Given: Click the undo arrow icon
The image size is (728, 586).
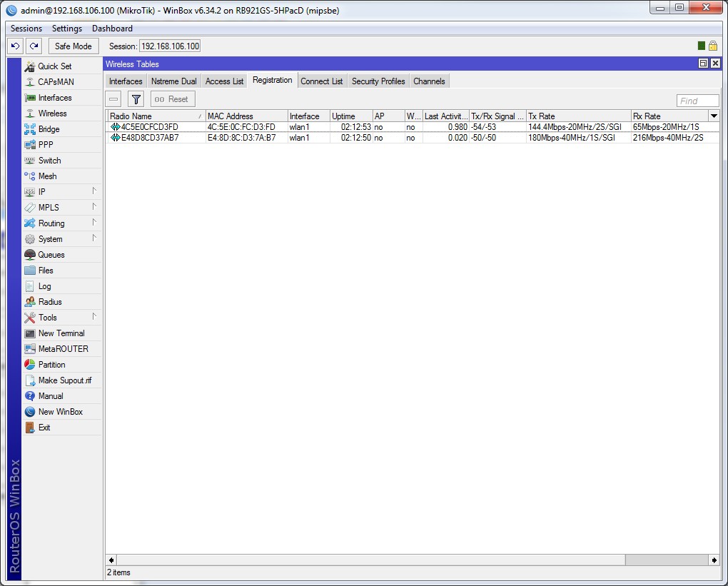Looking at the screenshot, I should coord(16,46).
